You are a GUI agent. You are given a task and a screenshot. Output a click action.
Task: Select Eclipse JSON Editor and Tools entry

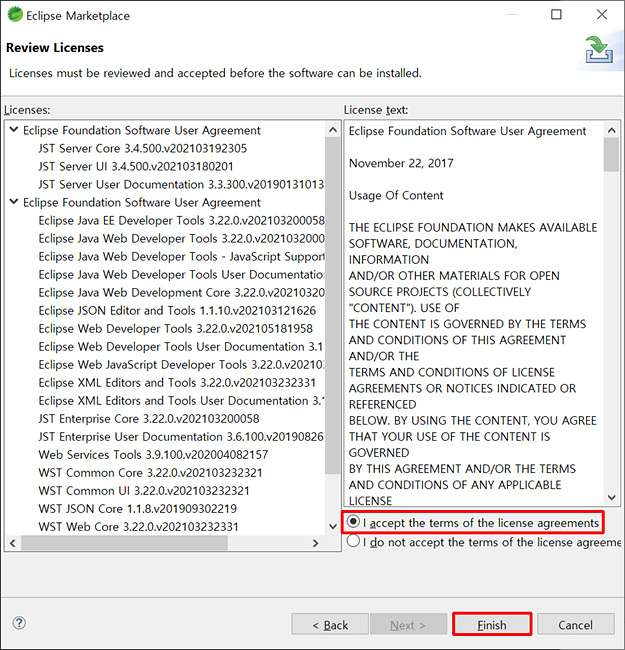[177, 310]
